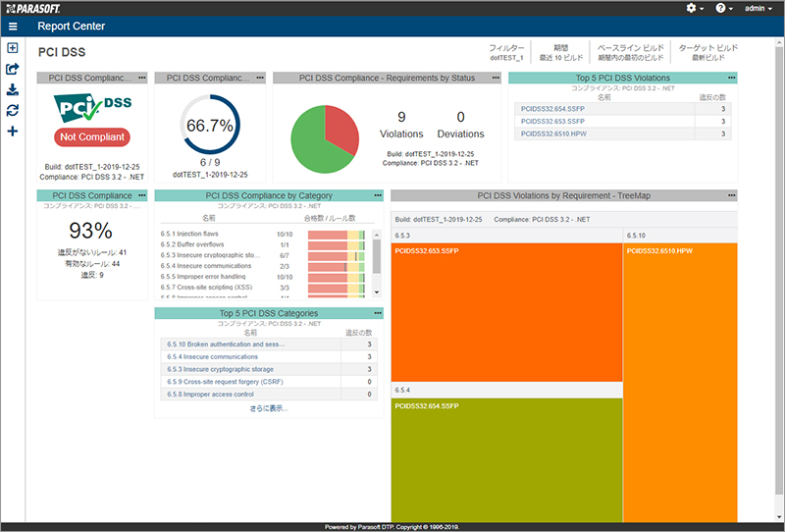Image resolution: width=785 pixels, height=532 pixels.
Task: Click the add widget plus icon
Action: [x=13, y=132]
